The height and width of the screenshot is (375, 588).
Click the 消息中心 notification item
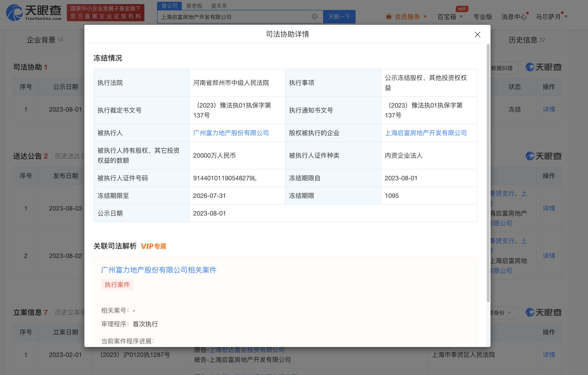[514, 17]
